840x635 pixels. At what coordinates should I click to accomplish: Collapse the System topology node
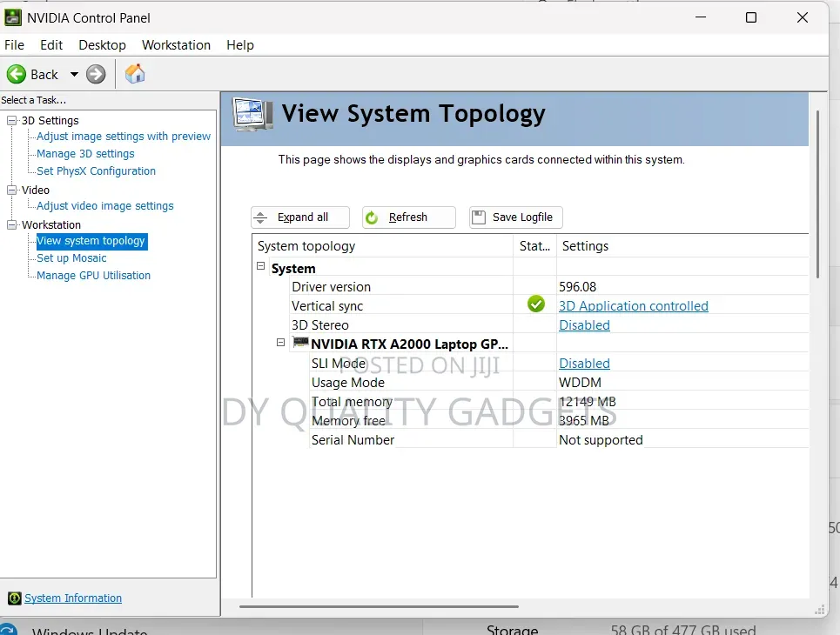tap(261, 266)
